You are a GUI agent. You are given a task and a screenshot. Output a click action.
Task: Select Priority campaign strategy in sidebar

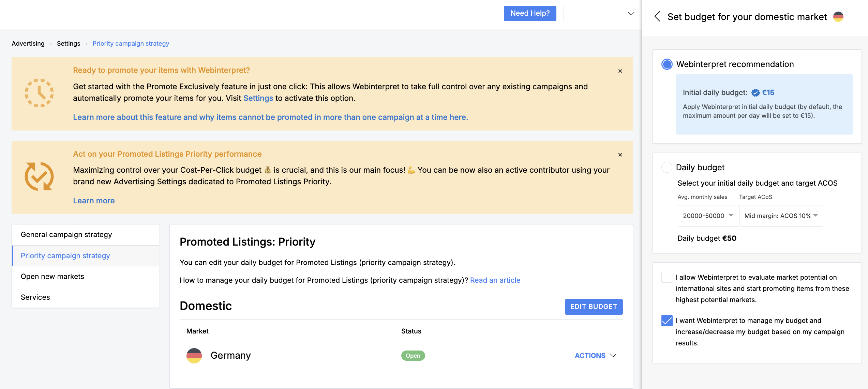(x=86, y=255)
